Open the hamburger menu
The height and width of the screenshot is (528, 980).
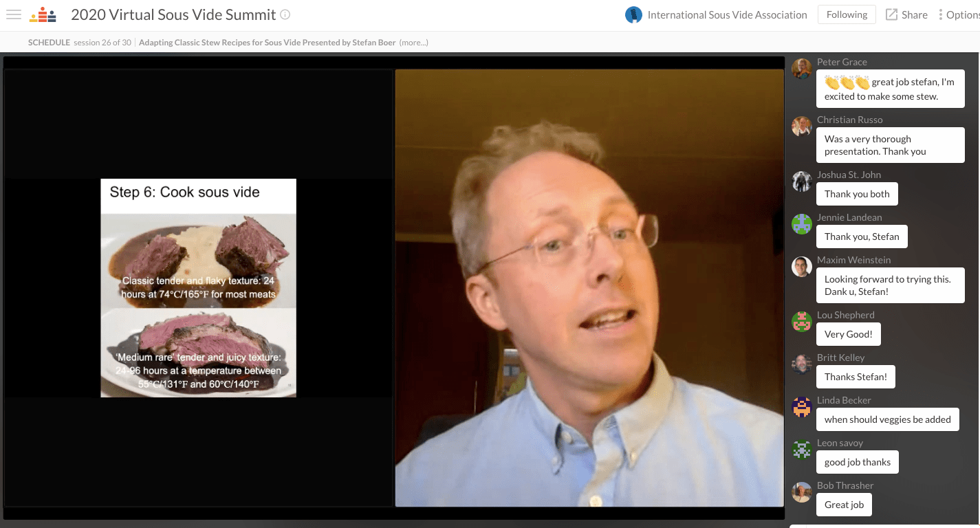point(13,14)
